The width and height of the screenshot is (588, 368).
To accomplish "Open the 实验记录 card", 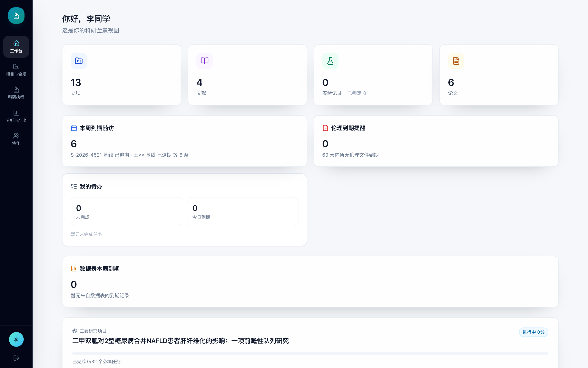I will 373,75.
